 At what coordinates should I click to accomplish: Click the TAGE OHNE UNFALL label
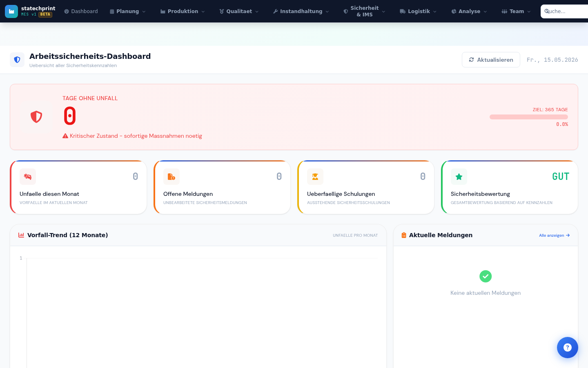point(90,98)
